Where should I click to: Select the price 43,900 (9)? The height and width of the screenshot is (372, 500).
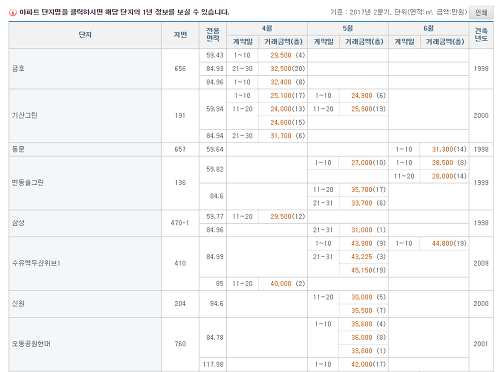[368, 243]
